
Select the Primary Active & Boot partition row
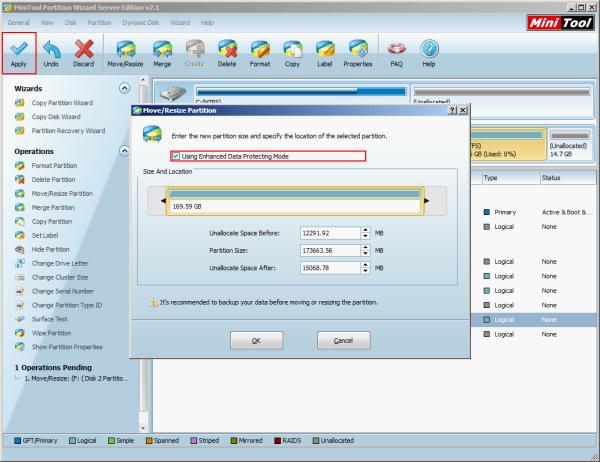[535, 212]
